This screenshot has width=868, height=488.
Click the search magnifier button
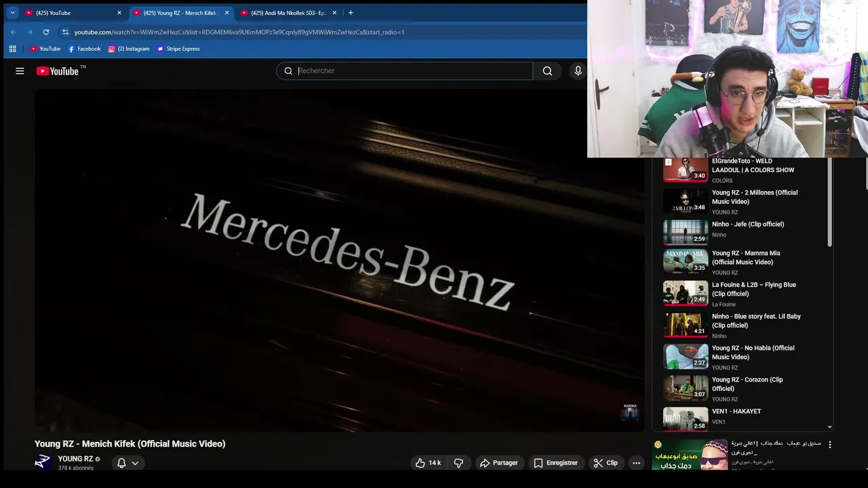tap(547, 70)
